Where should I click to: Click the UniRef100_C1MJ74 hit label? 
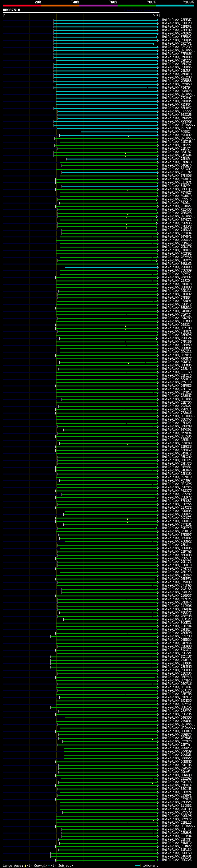(177, 149)
